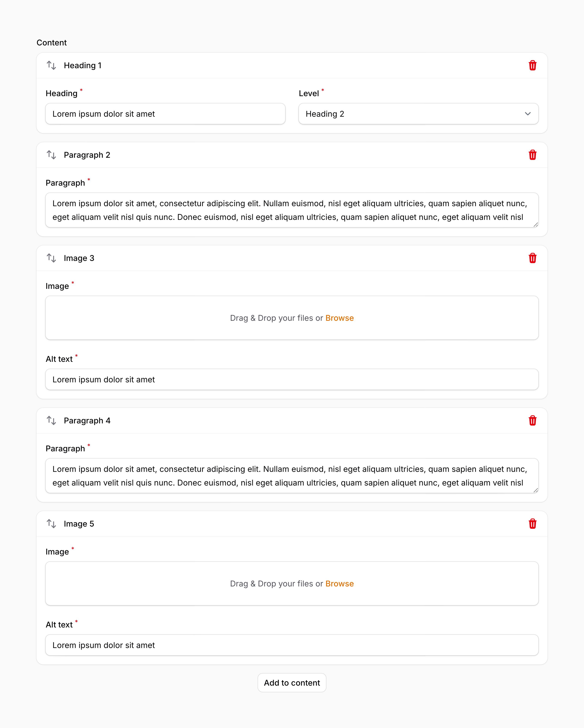Delete the Image 3 block
The image size is (584, 728).
[x=532, y=258]
